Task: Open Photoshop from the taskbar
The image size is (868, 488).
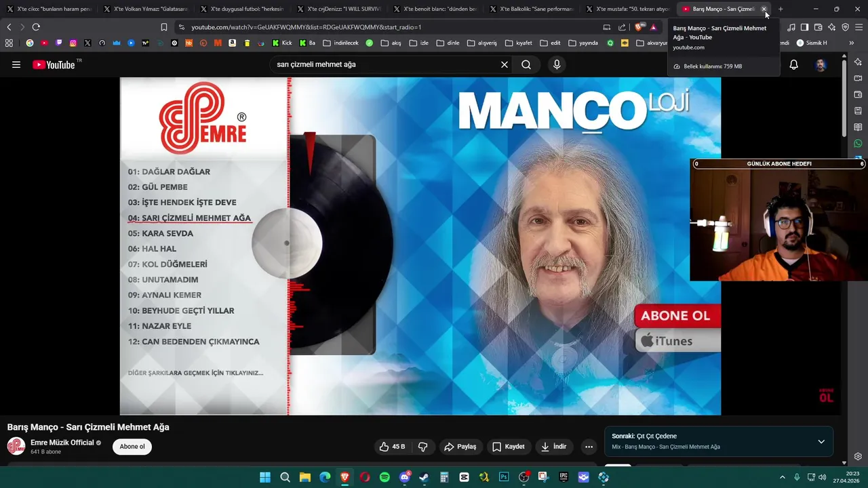Action: [x=504, y=477]
